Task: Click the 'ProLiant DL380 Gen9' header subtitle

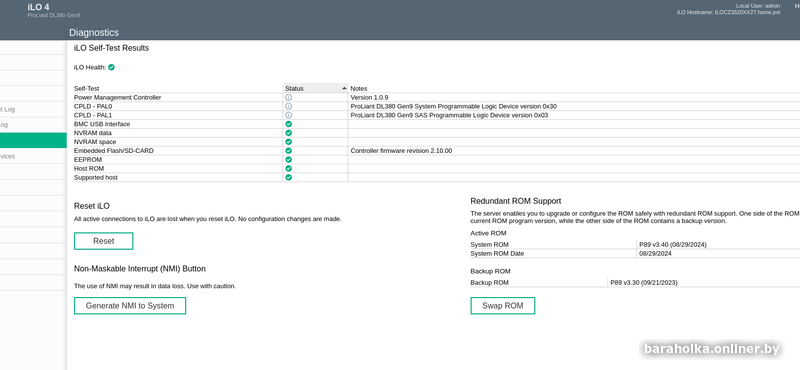Action: (x=54, y=16)
